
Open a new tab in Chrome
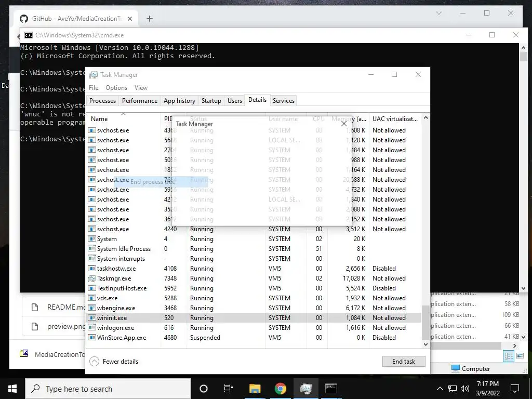150,19
